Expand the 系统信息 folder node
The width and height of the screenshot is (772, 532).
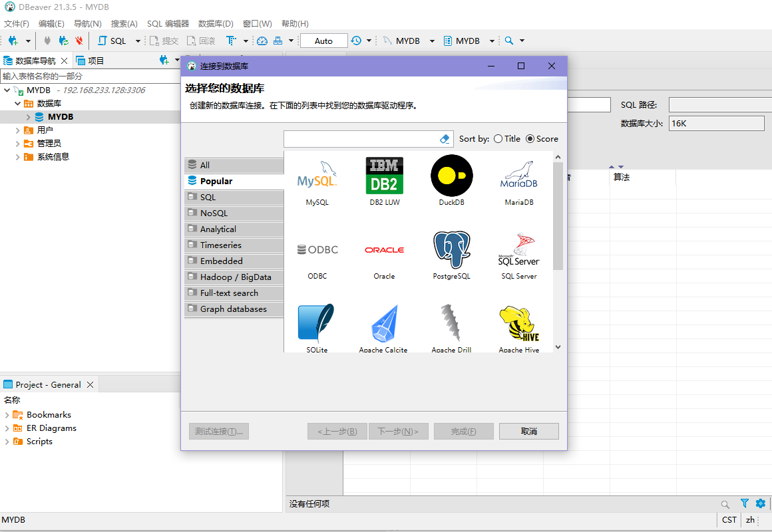[x=18, y=156]
